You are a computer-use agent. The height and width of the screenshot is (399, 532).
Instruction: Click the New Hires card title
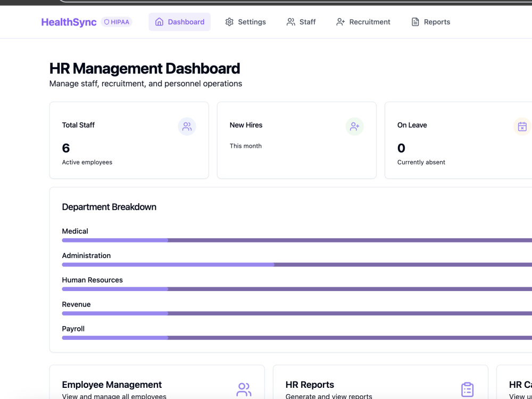[x=246, y=125]
